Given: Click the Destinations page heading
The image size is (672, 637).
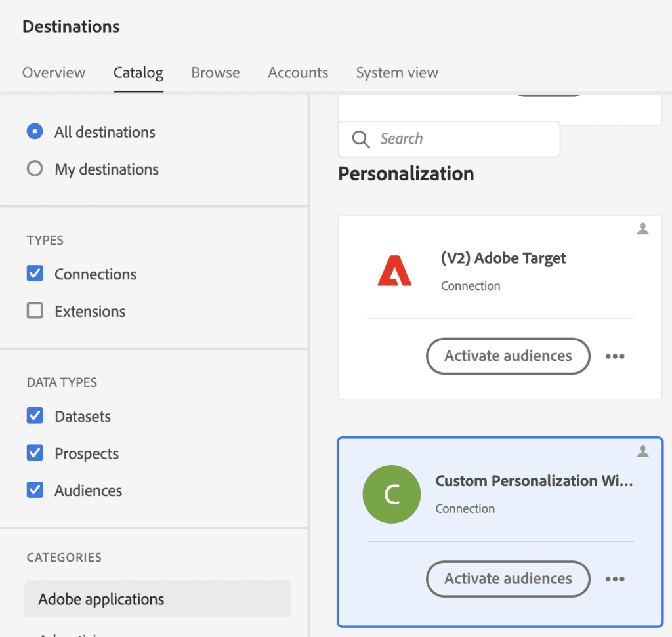Looking at the screenshot, I should tap(71, 26).
